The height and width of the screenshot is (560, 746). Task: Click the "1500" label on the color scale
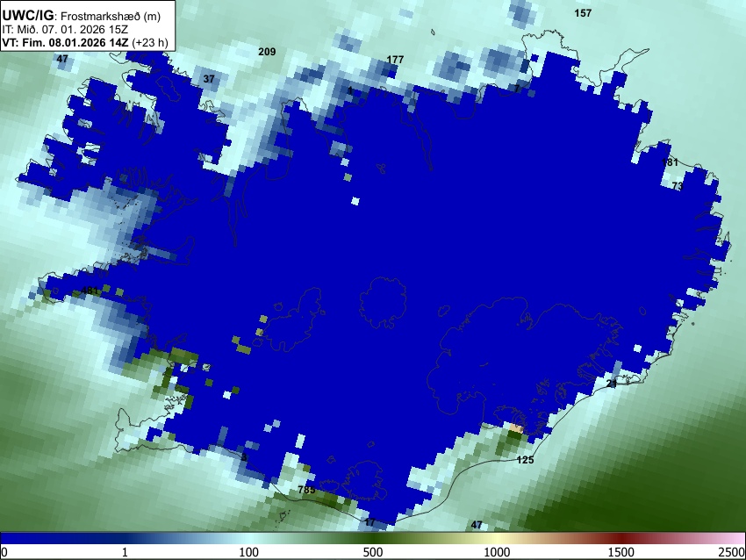coord(620,552)
